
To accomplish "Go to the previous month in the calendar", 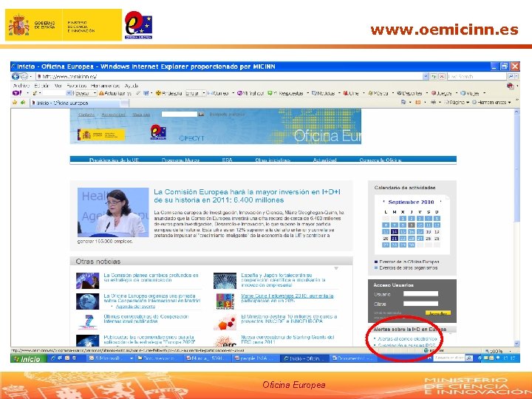I will coord(383,202).
